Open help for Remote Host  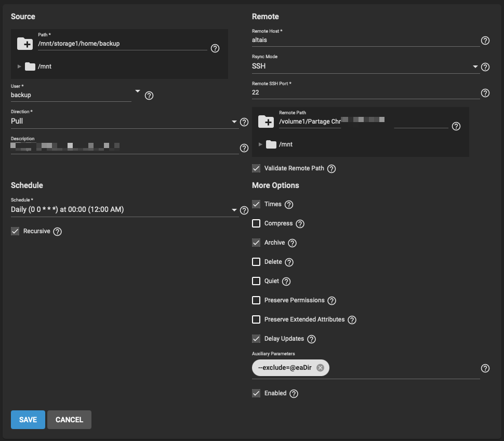[x=485, y=41]
